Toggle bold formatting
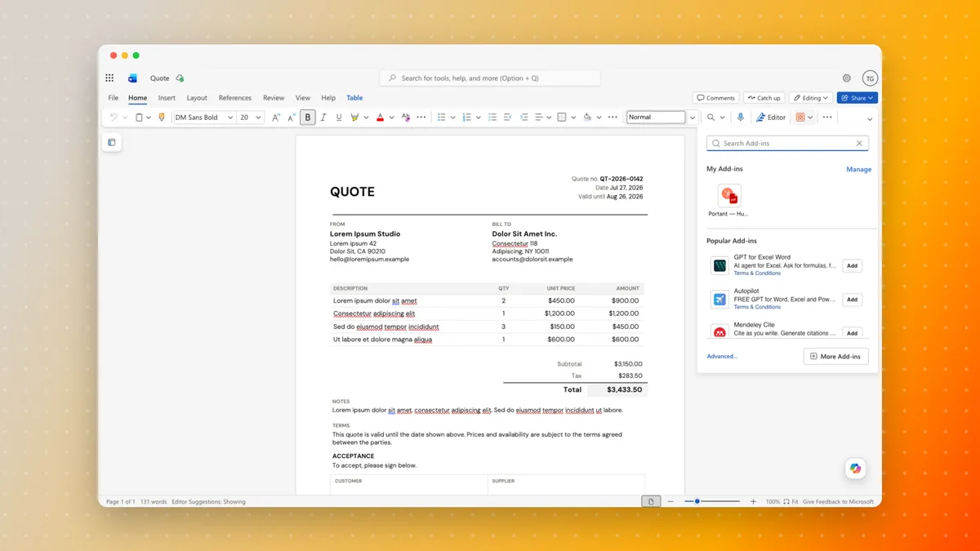The width and height of the screenshot is (980, 551). tap(308, 118)
